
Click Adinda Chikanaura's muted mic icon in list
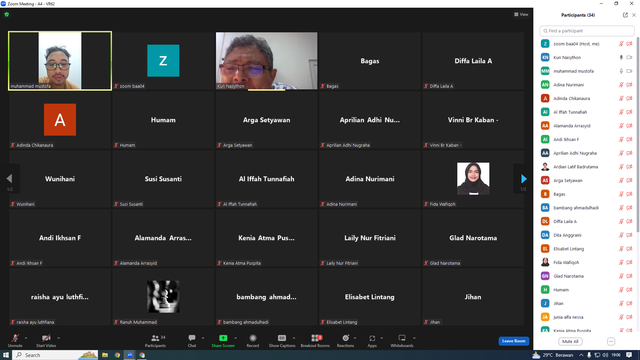tap(621, 98)
